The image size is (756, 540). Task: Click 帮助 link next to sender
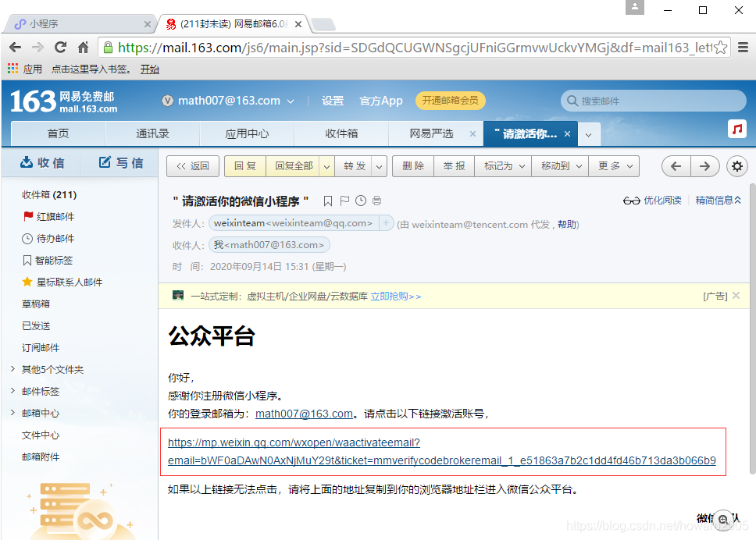[566, 224]
